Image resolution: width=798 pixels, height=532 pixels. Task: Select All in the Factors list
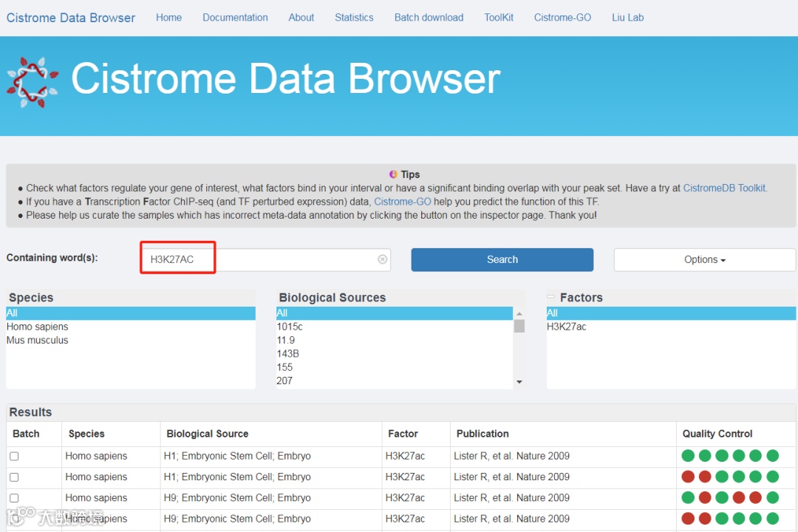click(671, 313)
